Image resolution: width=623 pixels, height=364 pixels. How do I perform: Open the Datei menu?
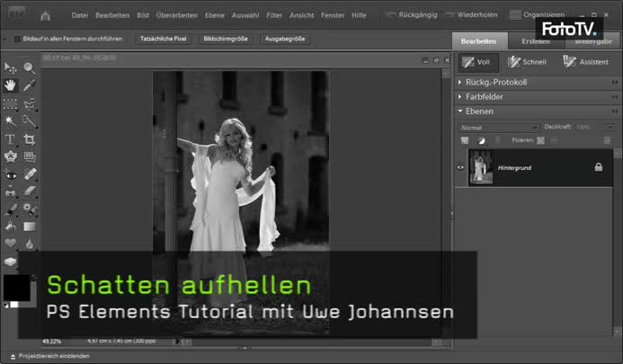point(80,15)
